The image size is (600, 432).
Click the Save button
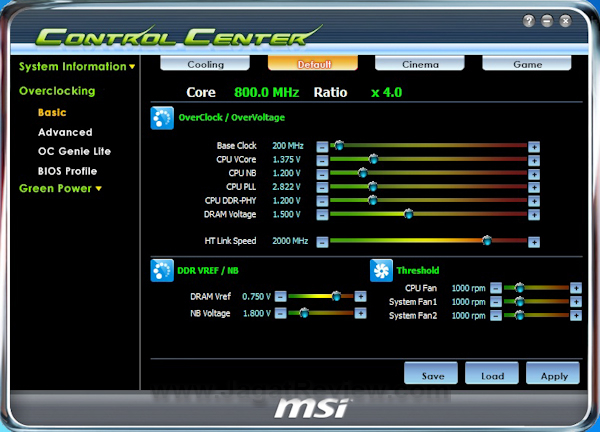(x=431, y=373)
